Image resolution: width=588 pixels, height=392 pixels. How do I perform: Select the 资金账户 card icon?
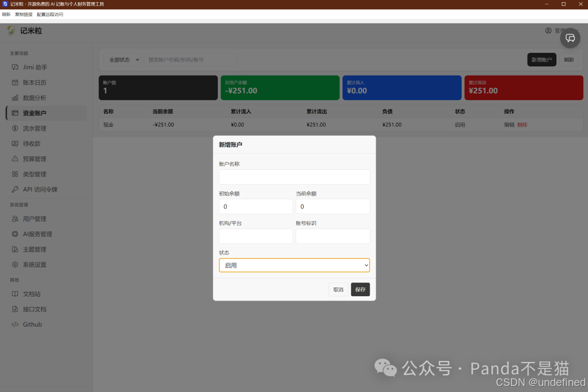pyautogui.click(x=15, y=113)
